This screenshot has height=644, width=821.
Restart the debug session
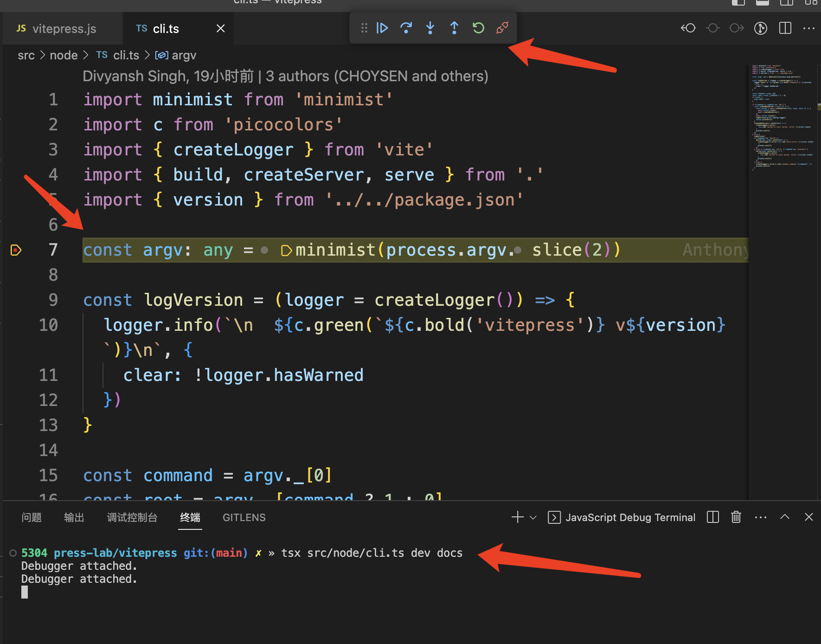478,28
